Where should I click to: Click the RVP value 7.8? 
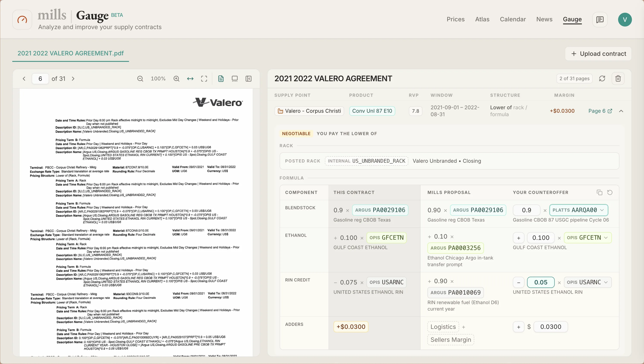point(415,111)
